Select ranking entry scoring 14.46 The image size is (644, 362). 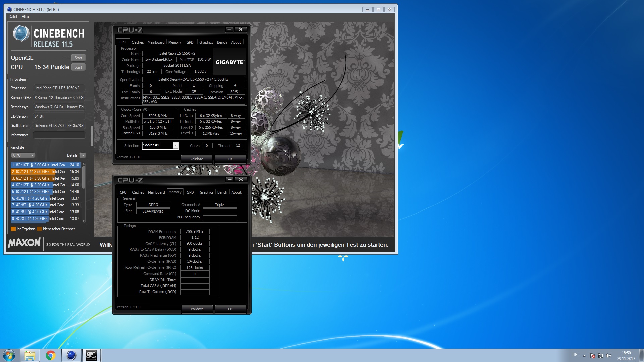pos(46,192)
